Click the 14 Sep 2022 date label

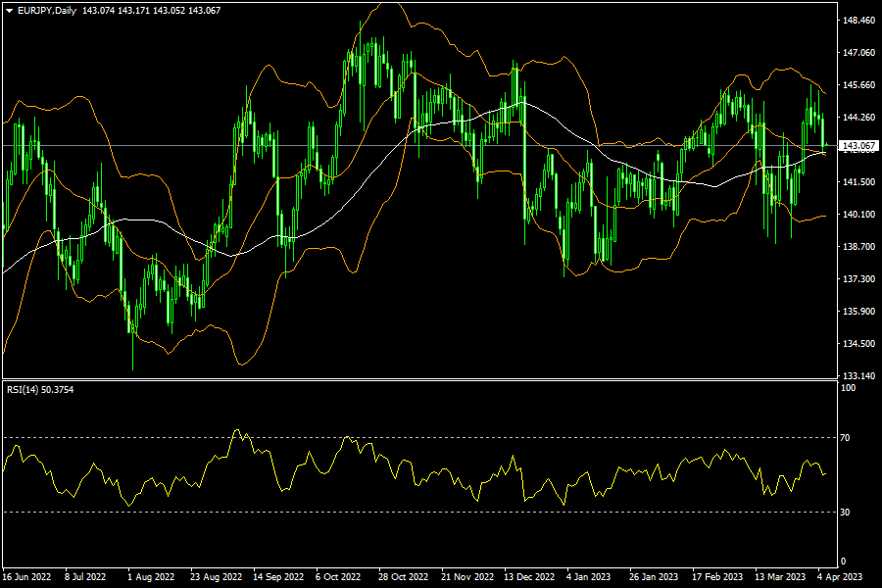click(x=278, y=577)
